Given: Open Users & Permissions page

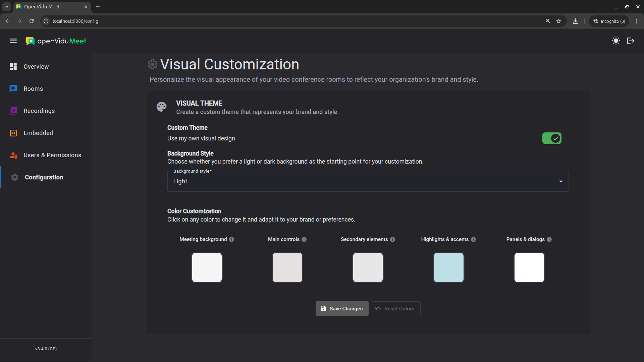Looking at the screenshot, I should [52, 155].
